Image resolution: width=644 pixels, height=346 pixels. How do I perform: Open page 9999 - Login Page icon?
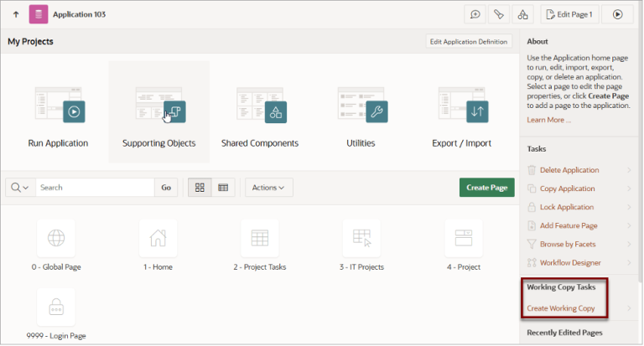[56, 307]
